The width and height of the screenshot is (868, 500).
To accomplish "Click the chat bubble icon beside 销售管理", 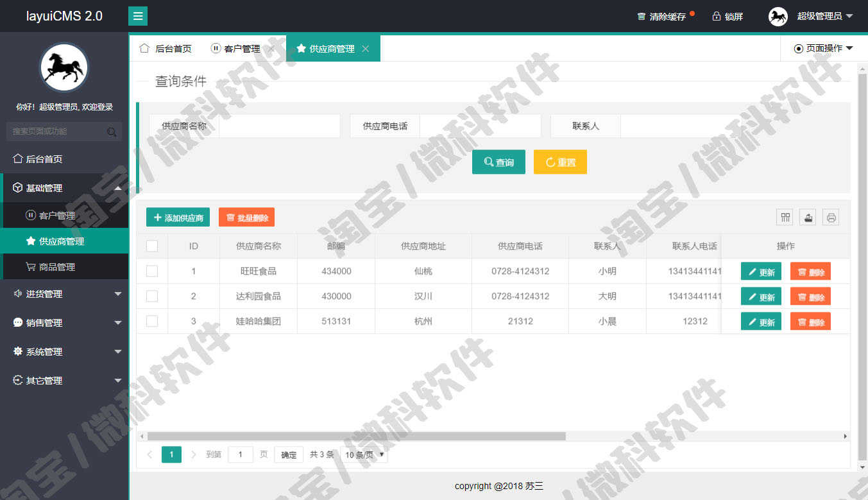I will 18,322.
